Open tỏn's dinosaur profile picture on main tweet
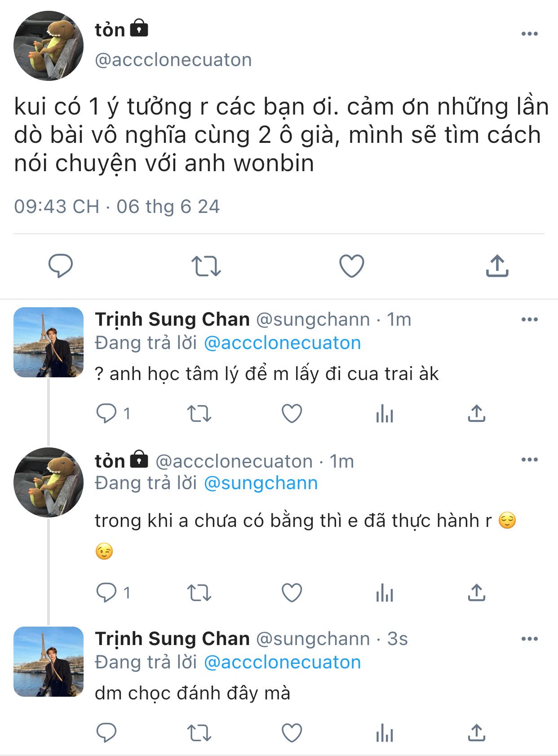The width and height of the screenshot is (558, 756). [x=49, y=46]
